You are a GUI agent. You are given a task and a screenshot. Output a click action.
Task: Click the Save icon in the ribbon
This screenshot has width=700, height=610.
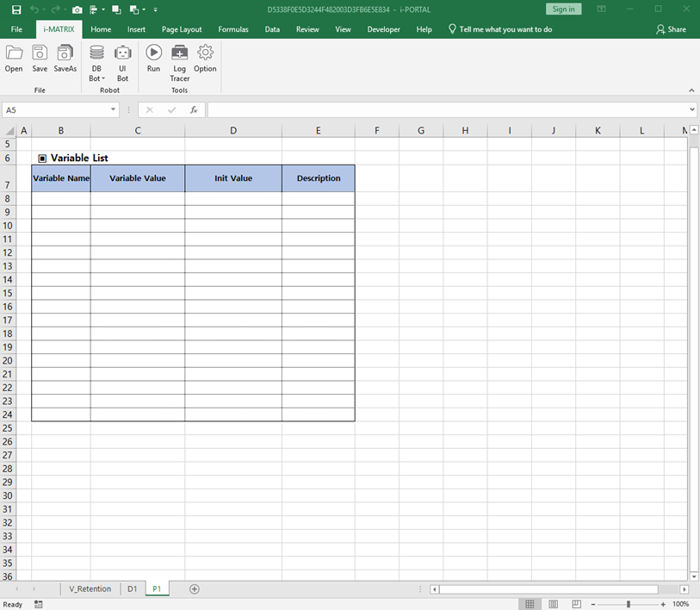(39, 54)
